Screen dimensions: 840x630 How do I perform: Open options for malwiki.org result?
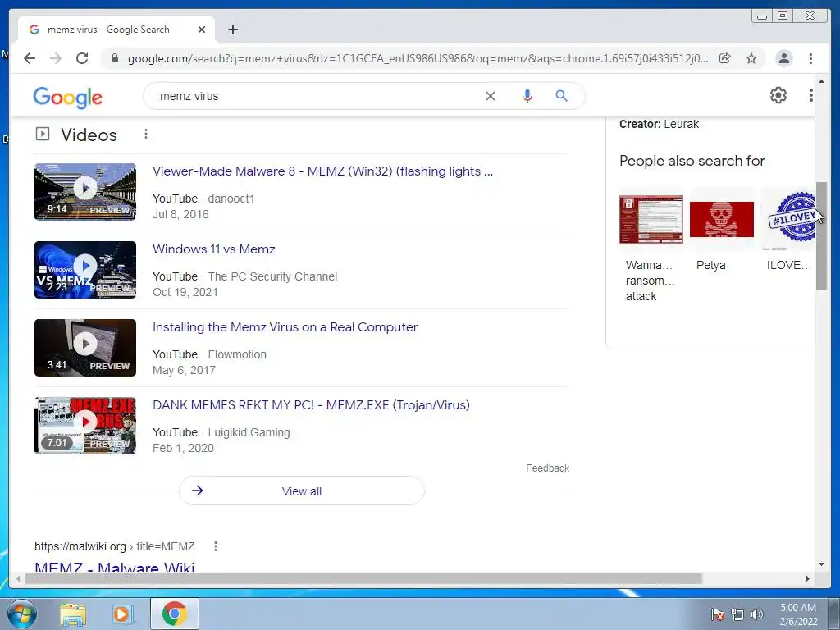(x=216, y=546)
